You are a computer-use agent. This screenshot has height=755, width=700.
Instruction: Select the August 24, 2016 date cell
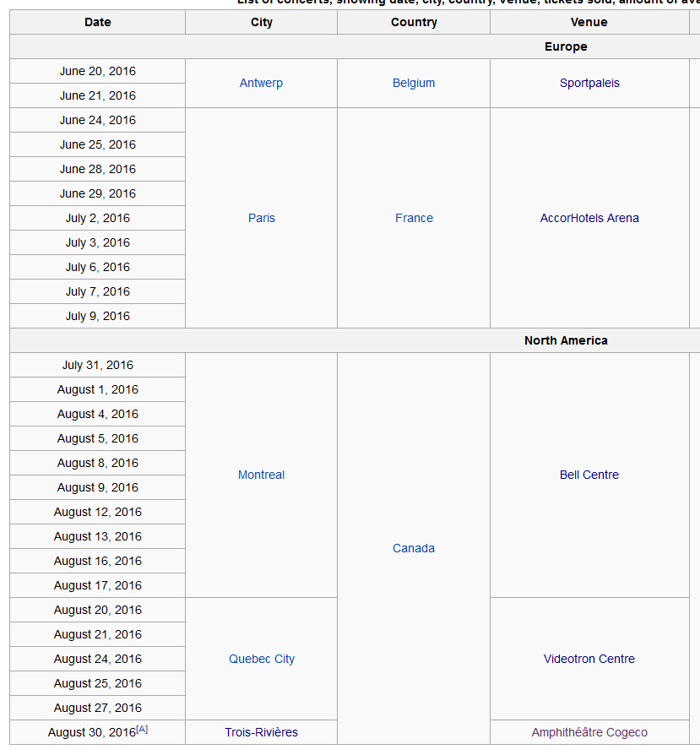98,660
